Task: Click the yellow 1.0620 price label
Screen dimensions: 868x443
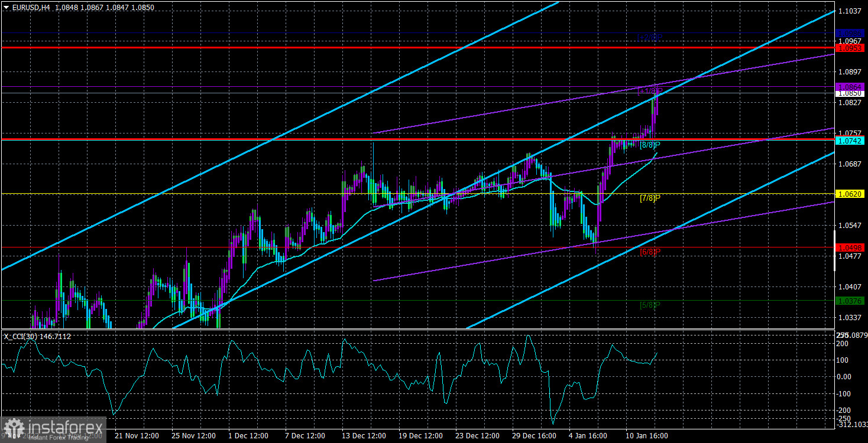Action: [x=850, y=194]
